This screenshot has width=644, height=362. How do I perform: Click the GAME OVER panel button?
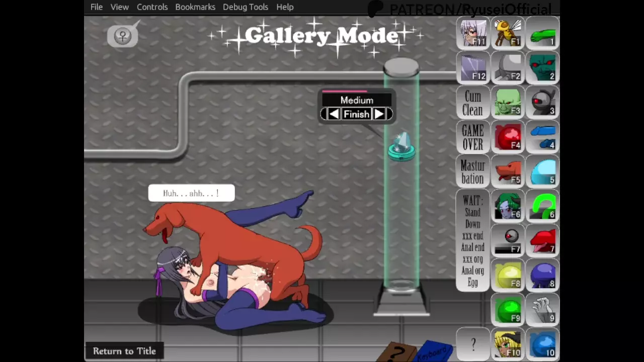[473, 137]
